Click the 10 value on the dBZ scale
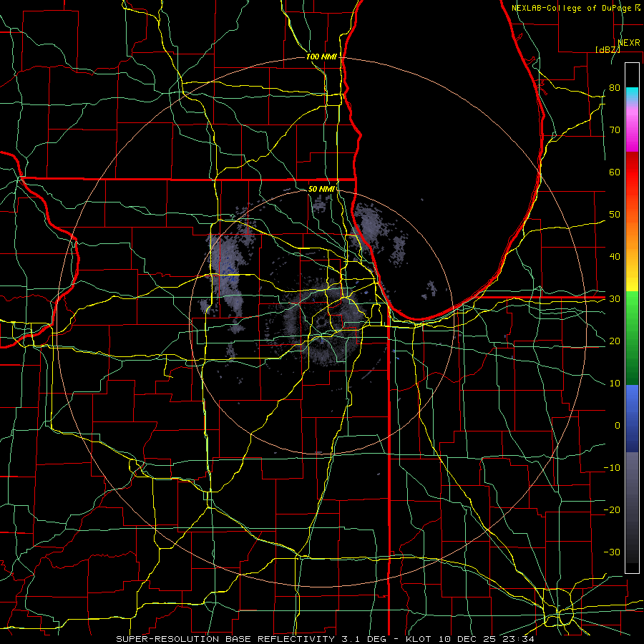Viewport: 644px width, 644px height. 615,384
